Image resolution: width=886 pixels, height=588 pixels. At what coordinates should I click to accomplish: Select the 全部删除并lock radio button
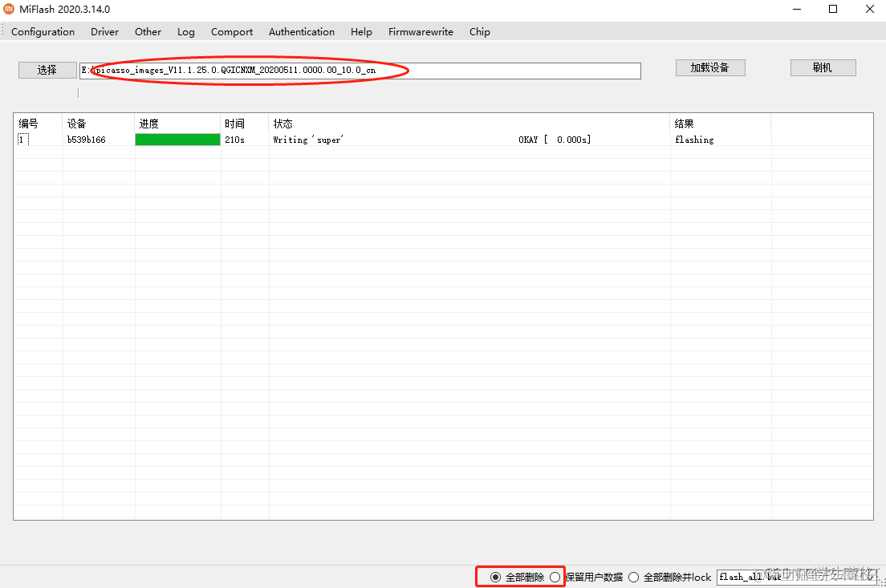tap(633, 577)
